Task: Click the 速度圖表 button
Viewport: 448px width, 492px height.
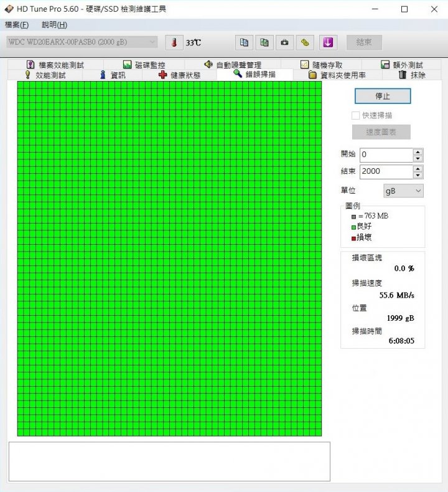Action: [381, 132]
